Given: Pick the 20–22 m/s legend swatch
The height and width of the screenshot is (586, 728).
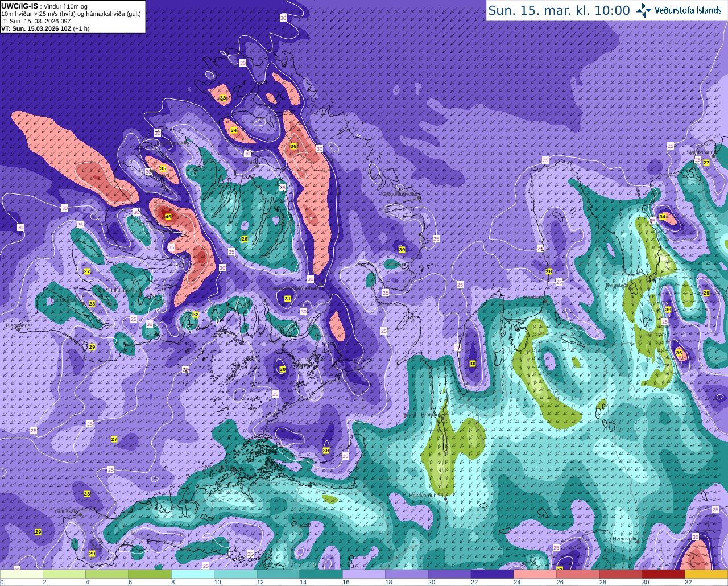Looking at the screenshot, I should tap(449, 573).
